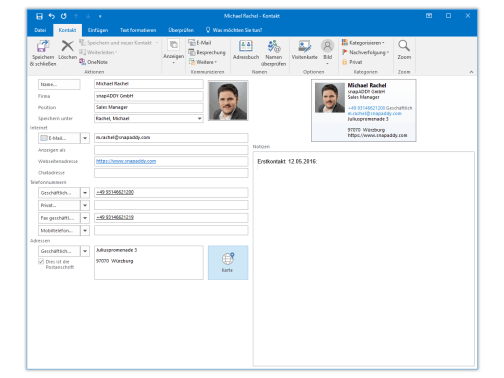Schedule a Besprechung with contact
The width and height of the screenshot is (504, 378).
point(207,52)
